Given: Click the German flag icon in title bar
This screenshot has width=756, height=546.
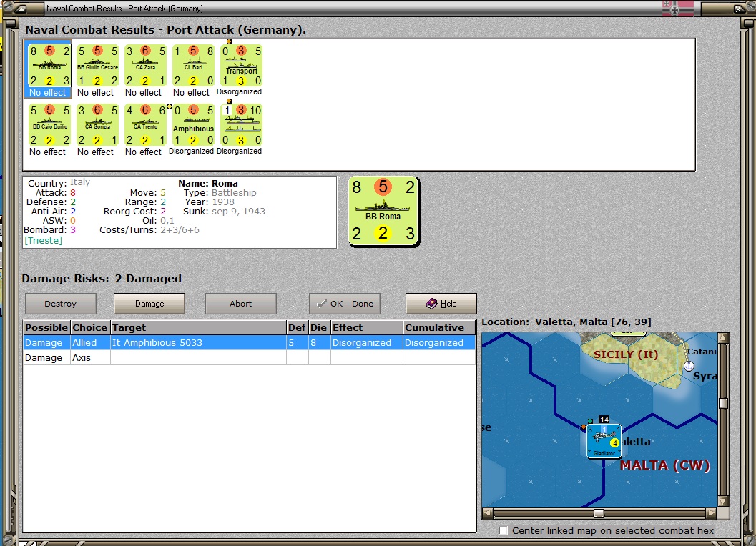Looking at the screenshot, I should click(677, 9).
